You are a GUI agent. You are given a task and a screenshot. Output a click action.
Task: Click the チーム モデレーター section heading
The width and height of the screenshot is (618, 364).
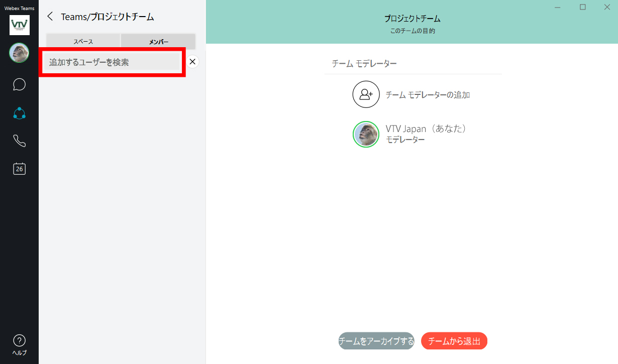click(364, 64)
